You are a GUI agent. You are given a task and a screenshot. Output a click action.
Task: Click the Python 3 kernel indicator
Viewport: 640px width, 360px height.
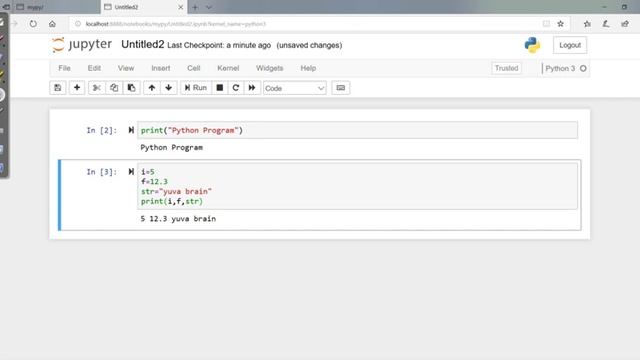(x=560, y=68)
